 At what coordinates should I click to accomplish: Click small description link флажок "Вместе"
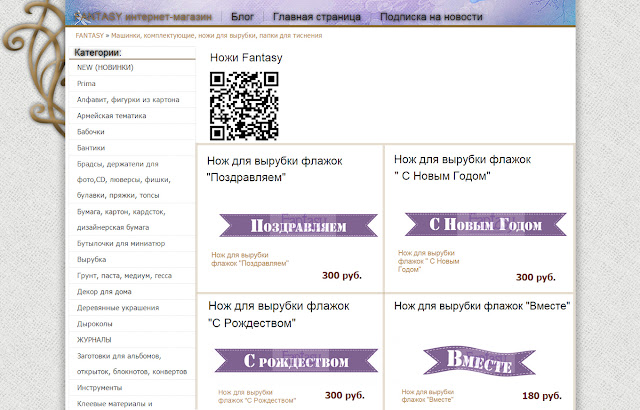coord(428,395)
